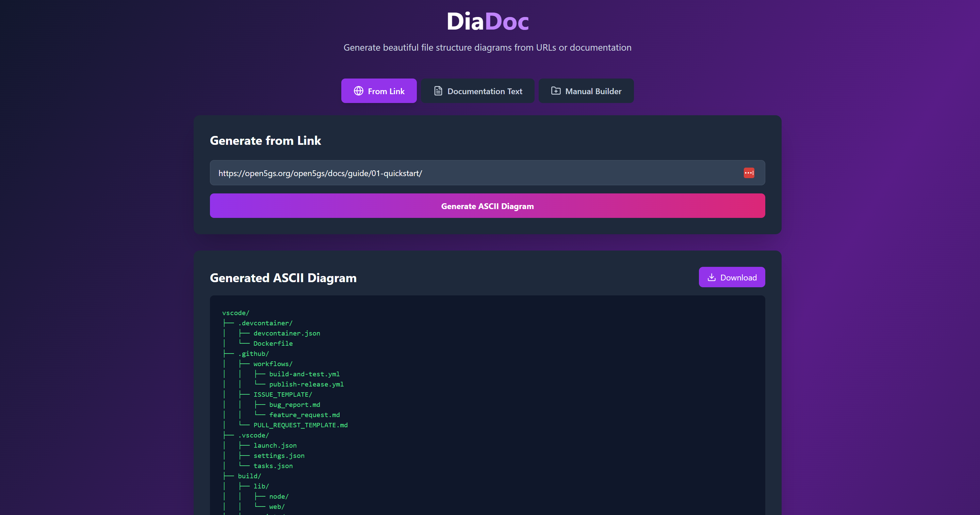980x515 pixels.
Task: Click the DiaDoc logo title
Action: coord(487,21)
